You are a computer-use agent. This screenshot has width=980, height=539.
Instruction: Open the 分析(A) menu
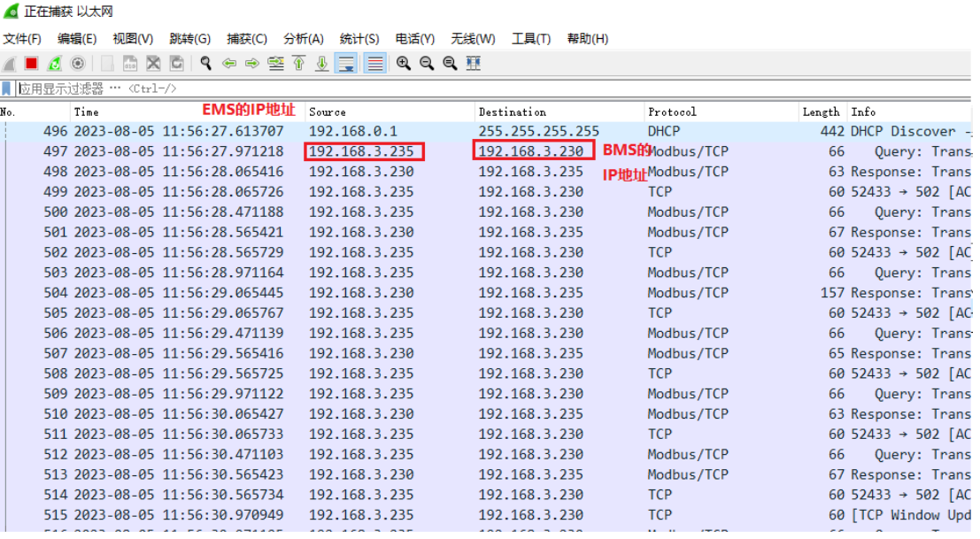point(304,39)
